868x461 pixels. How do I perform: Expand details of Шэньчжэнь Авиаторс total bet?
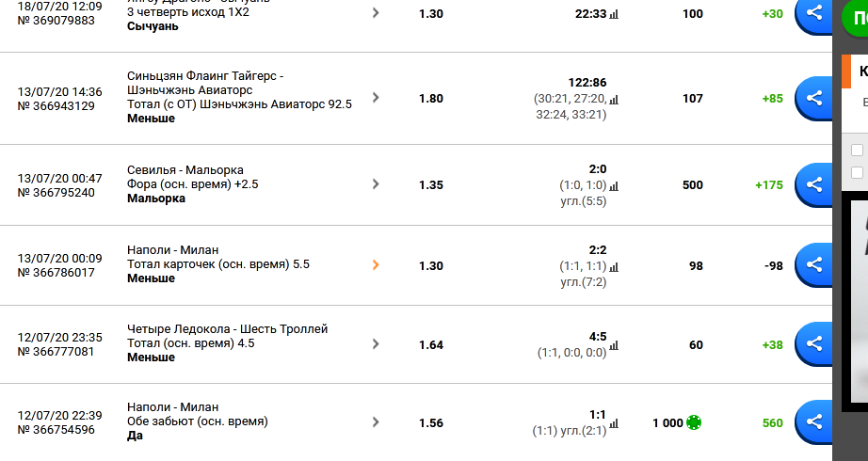tap(376, 98)
